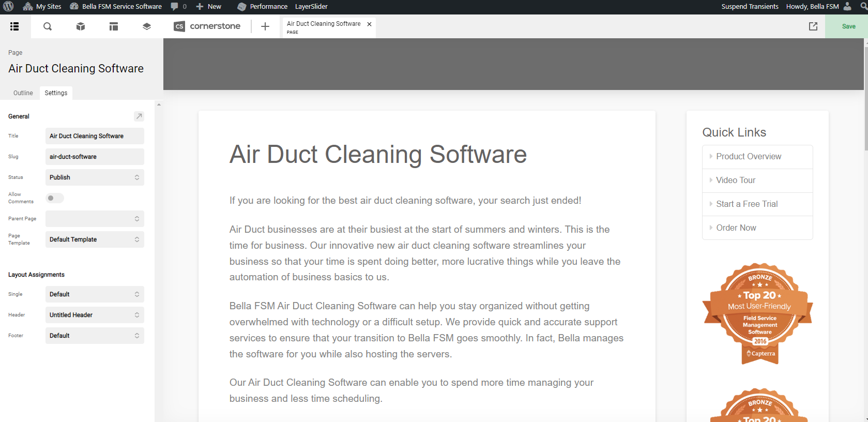Click the Start a Free Trial link

[747, 204]
